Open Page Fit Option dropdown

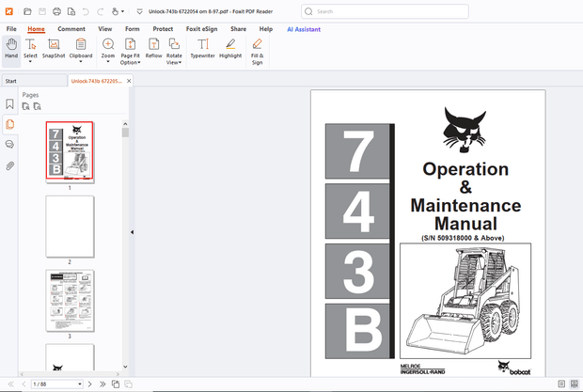coord(130,52)
